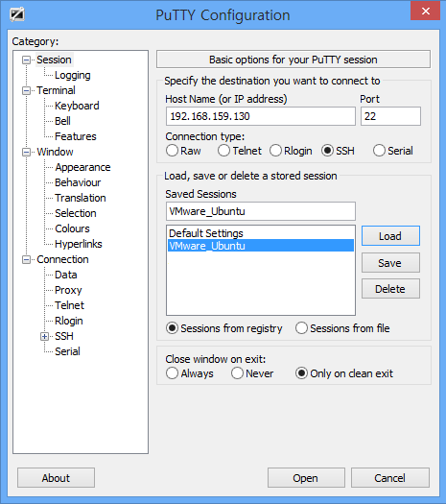Collapse the Window tree node
The width and height of the screenshot is (446, 504).
click(x=26, y=152)
